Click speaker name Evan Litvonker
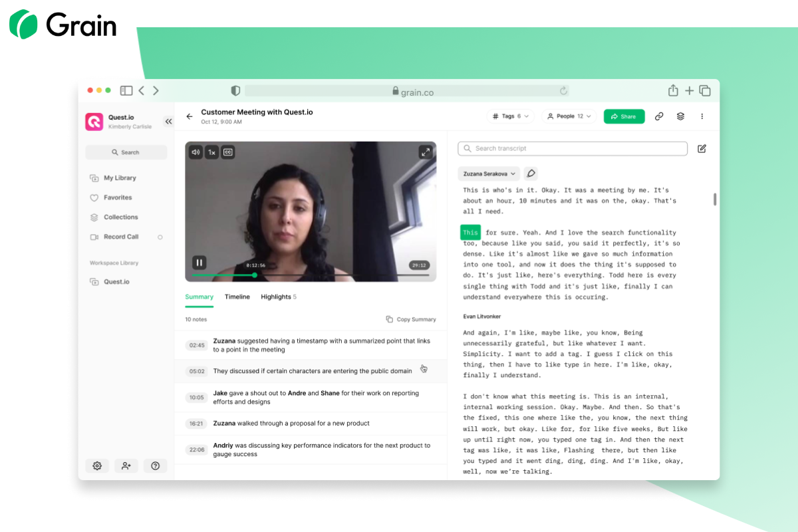 coord(482,317)
